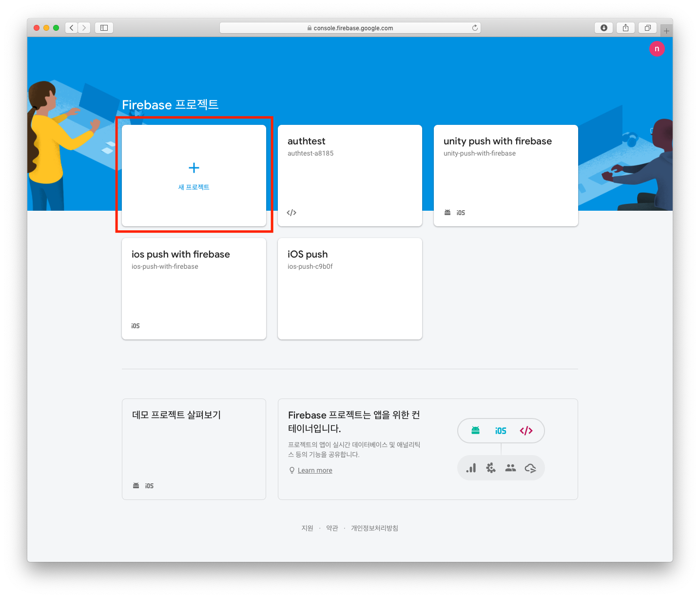Click Android icon on demo project card

136,486
